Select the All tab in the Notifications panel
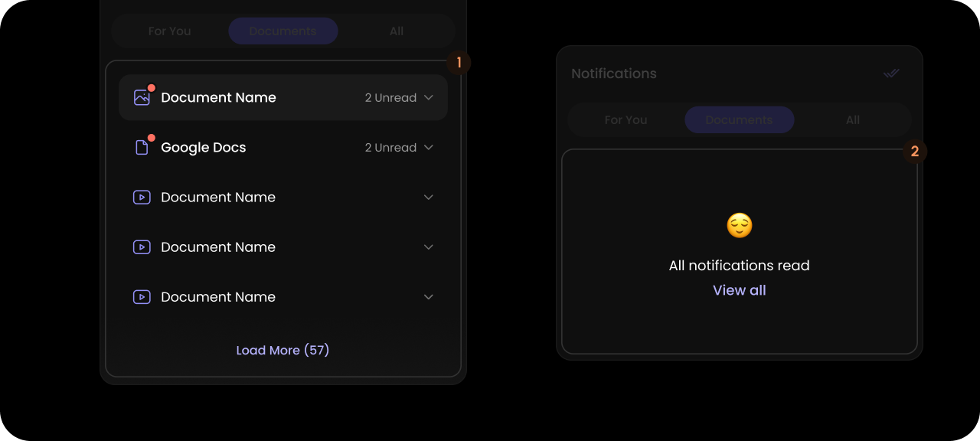This screenshot has height=441, width=980. 853,120
